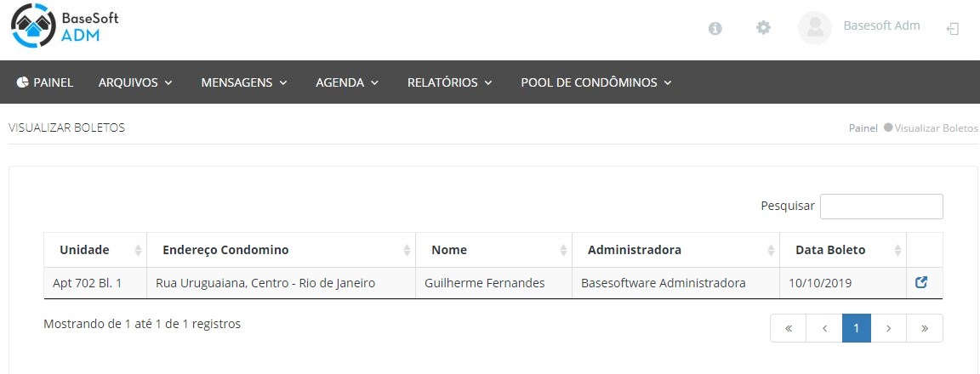Click the Painel breadcrumb link
Screen dimensions: 980x374
click(x=863, y=128)
